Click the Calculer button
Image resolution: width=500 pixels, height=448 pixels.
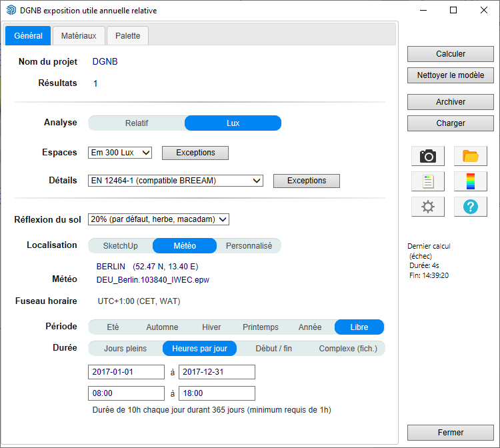451,54
